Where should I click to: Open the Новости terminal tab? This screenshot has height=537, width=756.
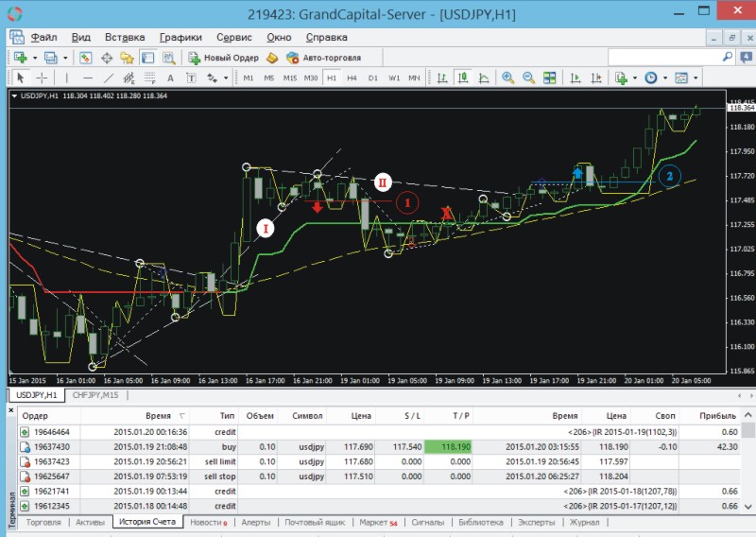click(208, 523)
